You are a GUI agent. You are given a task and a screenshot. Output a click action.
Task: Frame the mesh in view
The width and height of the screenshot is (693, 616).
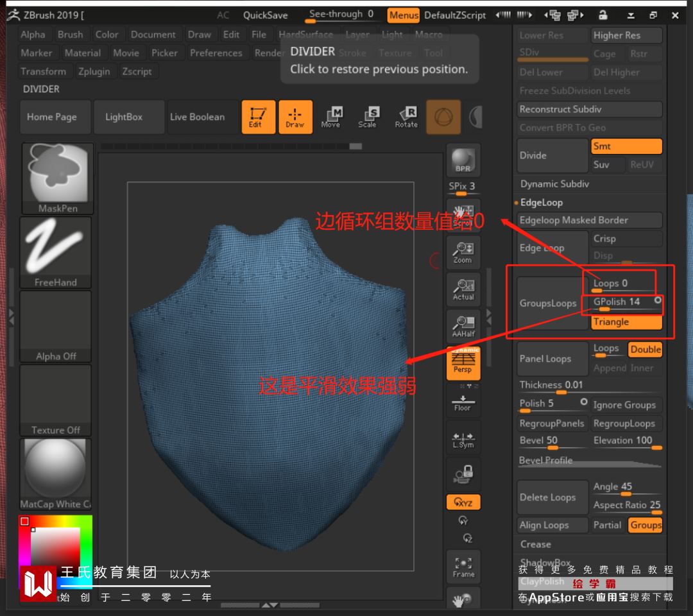click(463, 567)
